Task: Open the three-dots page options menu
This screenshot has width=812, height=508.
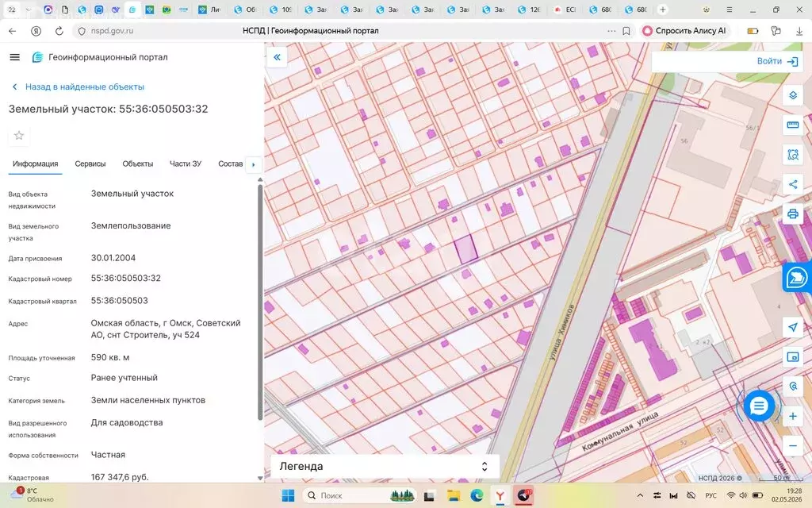Action: coord(611,31)
